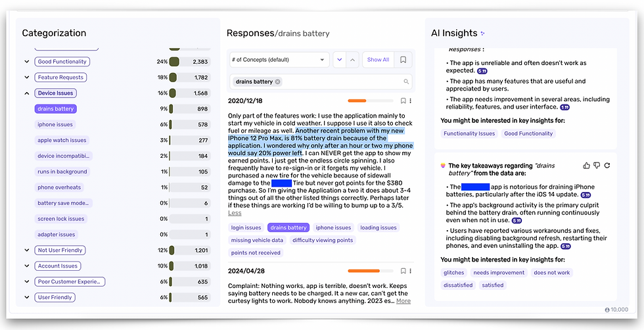Click missing vehicle data tag
644x330 pixels.
coord(257,241)
